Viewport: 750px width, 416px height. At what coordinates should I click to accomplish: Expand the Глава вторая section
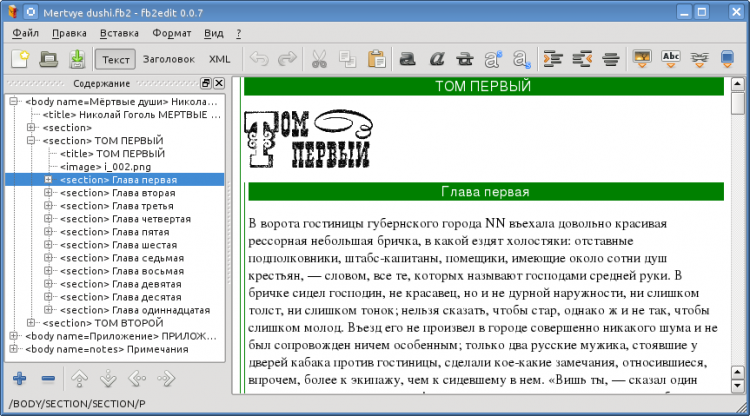coord(48,192)
